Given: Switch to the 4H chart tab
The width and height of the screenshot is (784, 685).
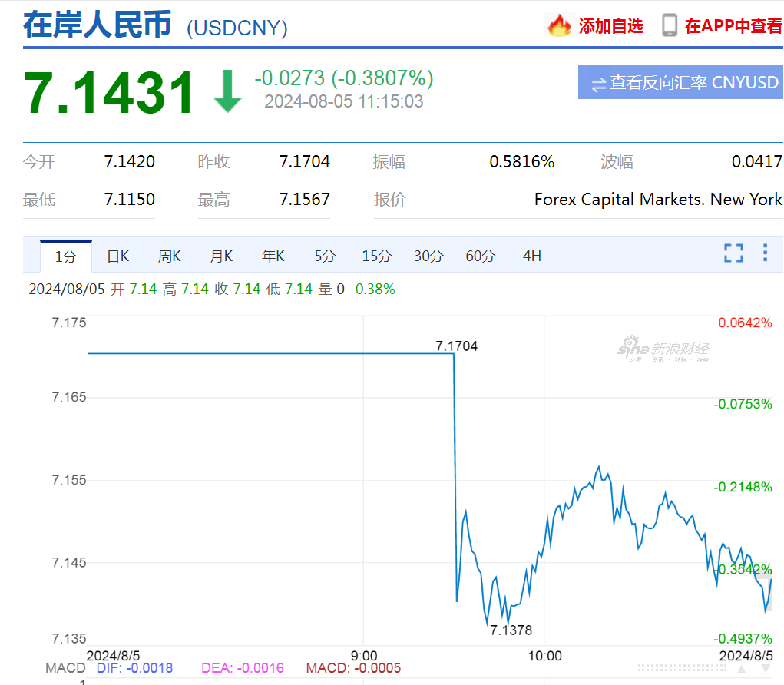Looking at the screenshot, I should [x=531, y=256].
